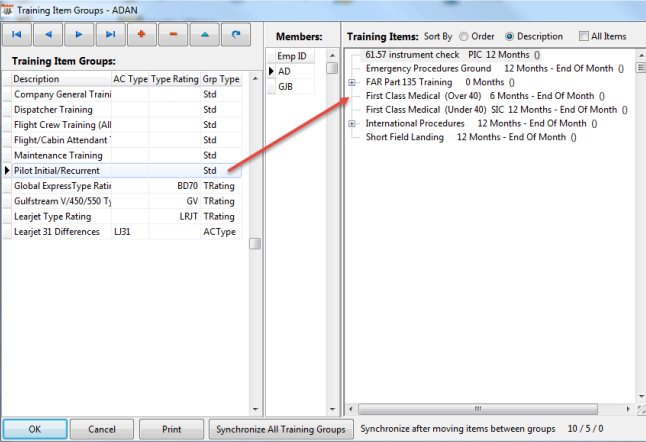The height and width of the screenshot is (442, 646).
Task: Click the Emp ID column header
Action: [x=295, y=56]
